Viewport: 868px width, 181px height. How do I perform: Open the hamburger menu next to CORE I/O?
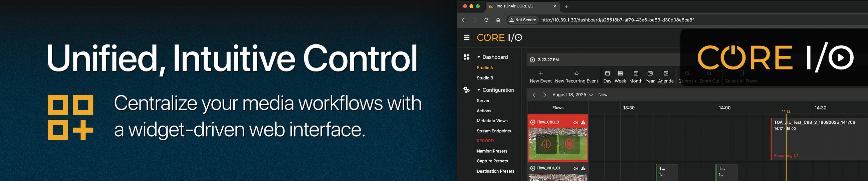[466, 37]
